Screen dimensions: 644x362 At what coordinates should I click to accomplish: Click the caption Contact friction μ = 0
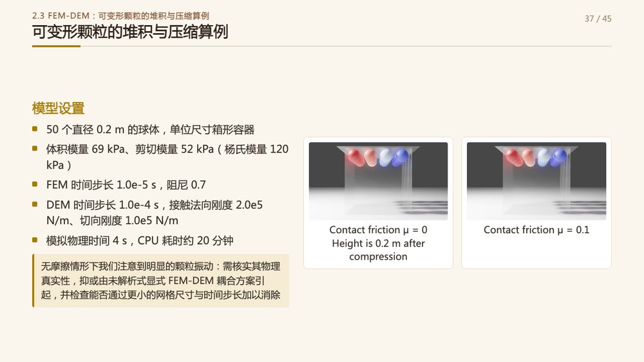(378, 230)
